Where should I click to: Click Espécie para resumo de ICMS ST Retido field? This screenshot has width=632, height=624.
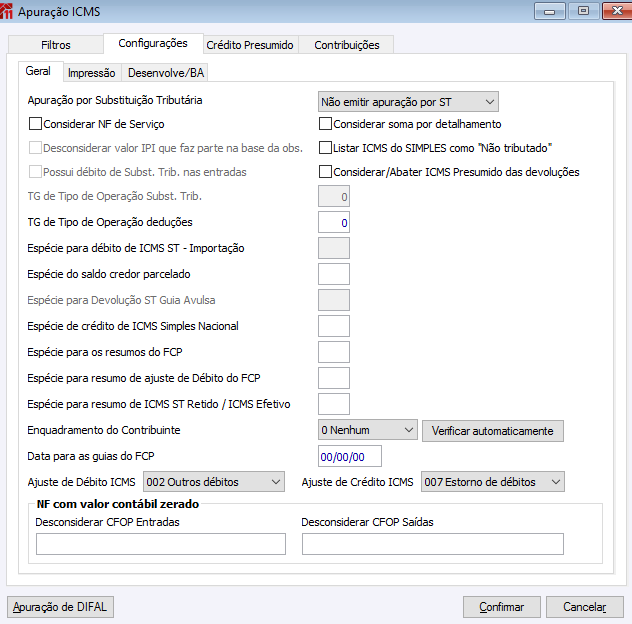pos(334,404)
